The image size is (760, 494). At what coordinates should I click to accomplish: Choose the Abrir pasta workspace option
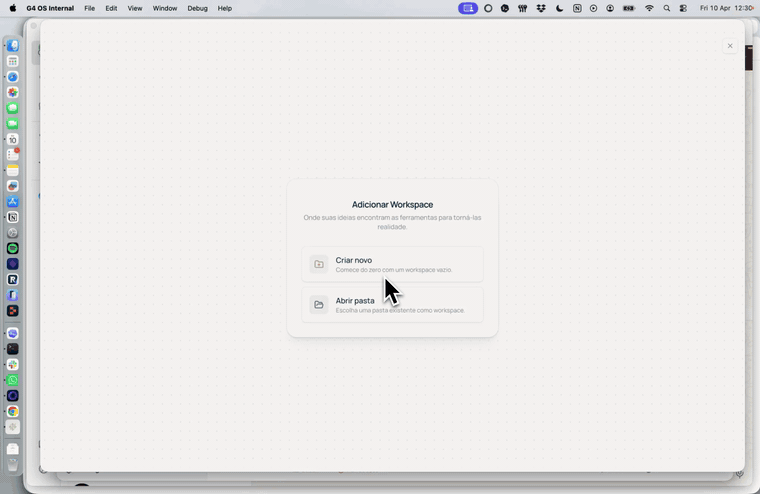[x=392, y=304]
